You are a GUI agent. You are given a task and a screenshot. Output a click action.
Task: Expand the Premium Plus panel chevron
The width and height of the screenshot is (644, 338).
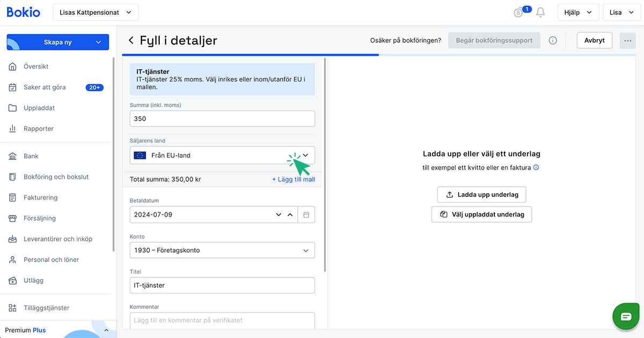tap(106, 330)
